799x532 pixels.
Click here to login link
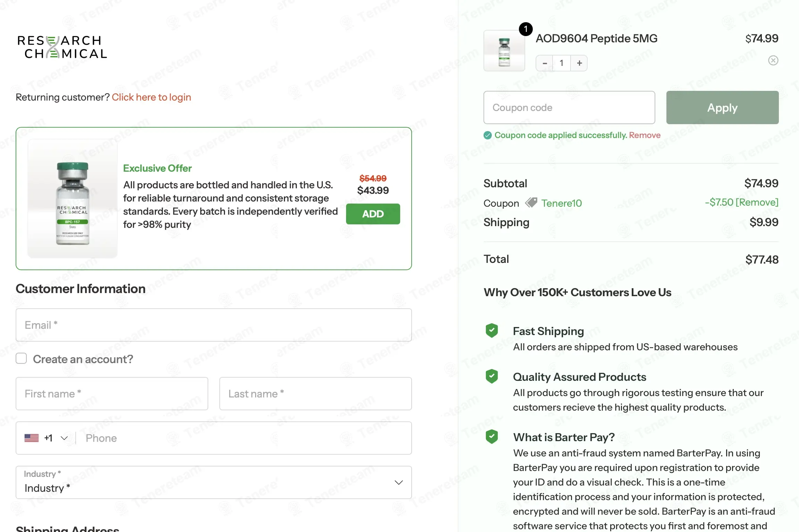(x=151, y=97)
